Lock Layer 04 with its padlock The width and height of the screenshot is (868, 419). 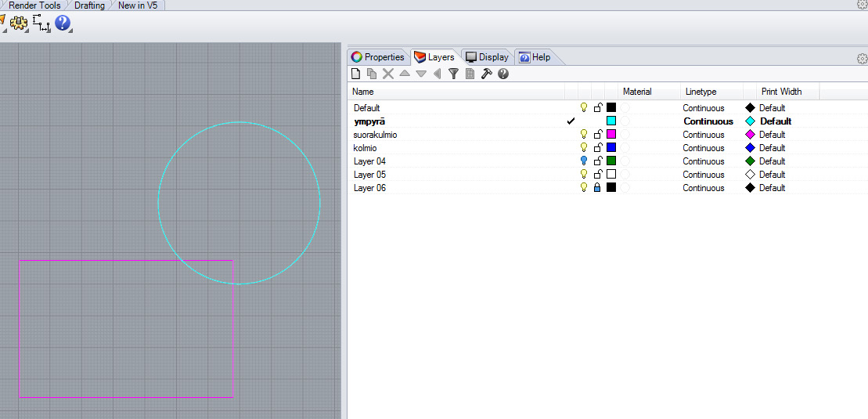pos(598,161)
